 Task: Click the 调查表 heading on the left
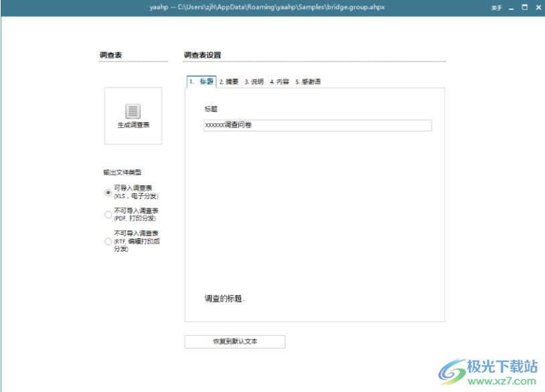[x=110, y=56]
